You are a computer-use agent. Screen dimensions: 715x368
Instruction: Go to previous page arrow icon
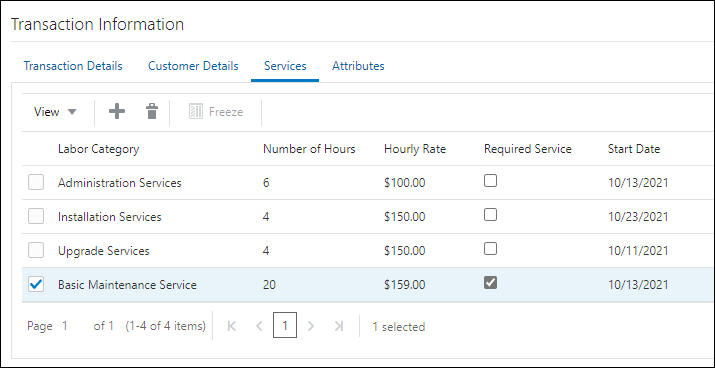259,326
